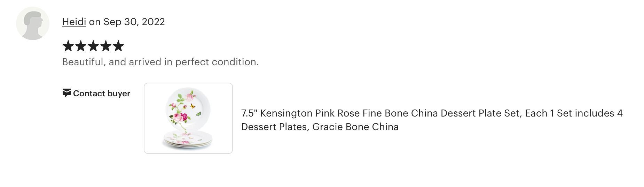Image resolution: width=644 pixels, height=187 pixels.
Task: Click the large pink rose on the plate
Action: coord(179,118)
